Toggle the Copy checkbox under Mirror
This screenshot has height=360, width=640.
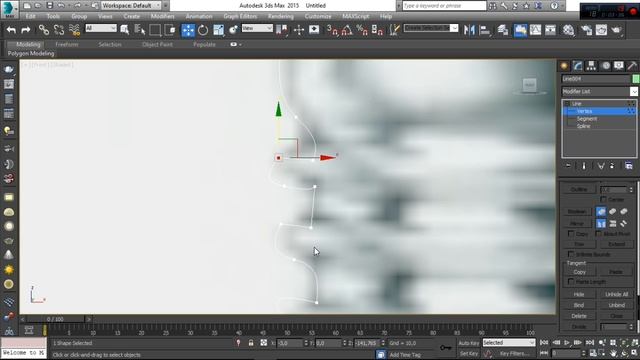pos(571,233)
